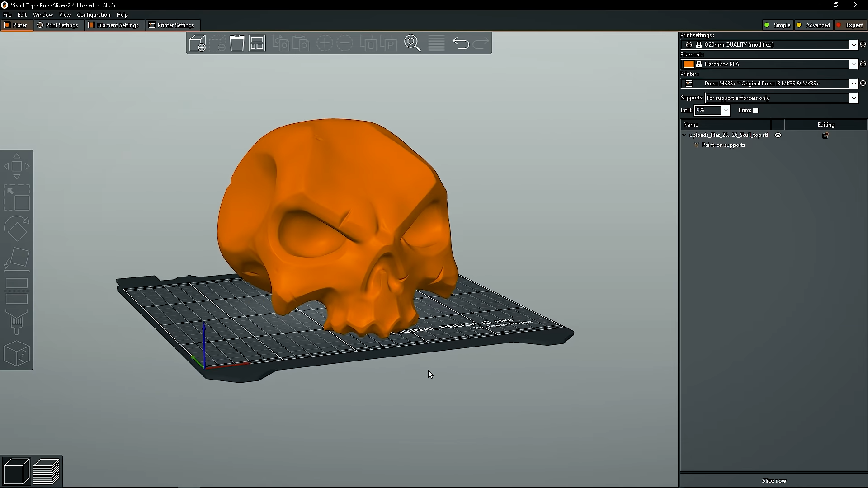Click the orange Hatchbox PLA filament color swatch
The image size is (868, 488).
689,64
